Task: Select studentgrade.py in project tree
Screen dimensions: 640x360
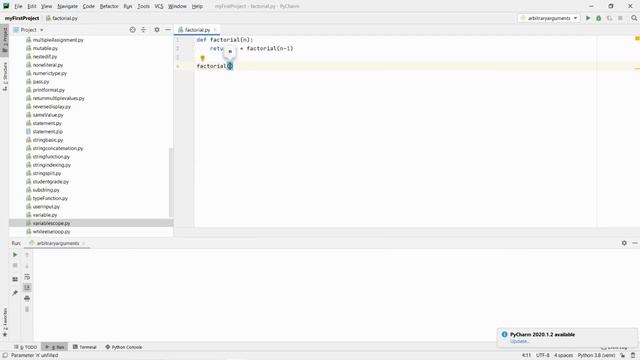Action: tap(91, 182)
